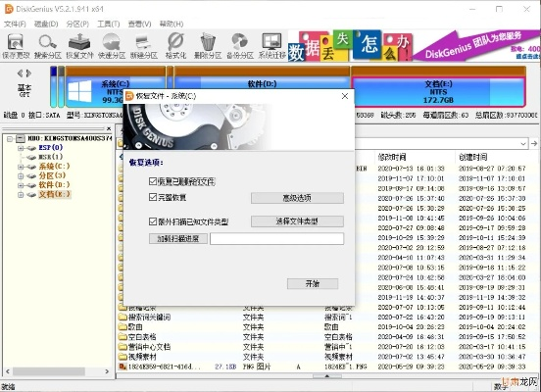Open the 硬盘(D) menu
Viewport: 541px width, 392px height.
coord(46,24)
